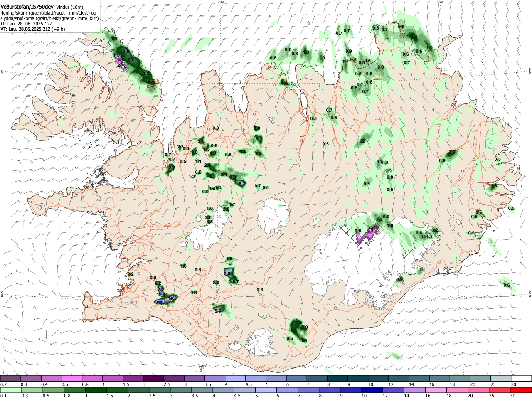Select the 20–25 pink rain scale swatch

479,390
